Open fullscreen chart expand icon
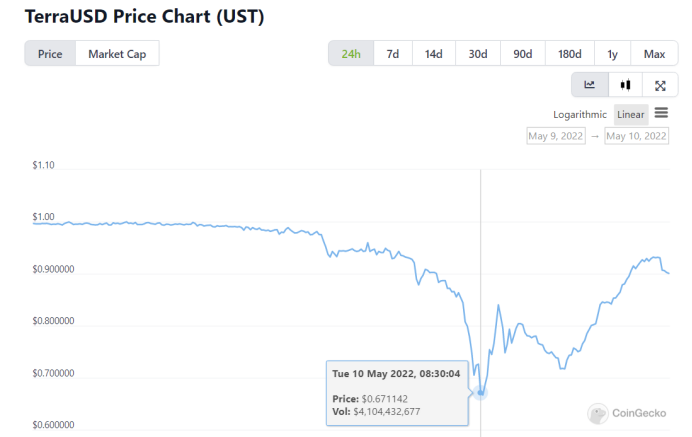 point(660,85)
